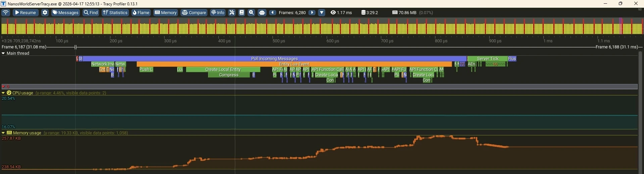Open the Flame graph view

(x=141, y=12)
